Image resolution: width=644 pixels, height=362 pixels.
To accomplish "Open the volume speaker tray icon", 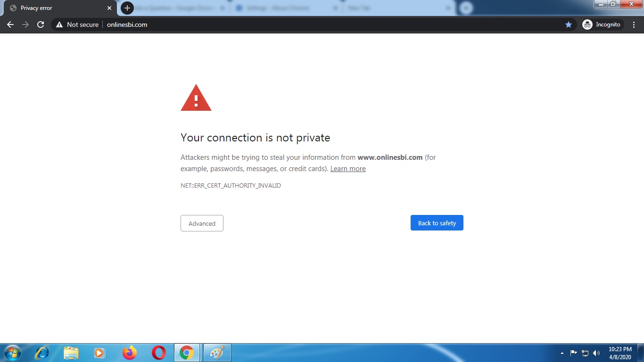I will 596,353.
